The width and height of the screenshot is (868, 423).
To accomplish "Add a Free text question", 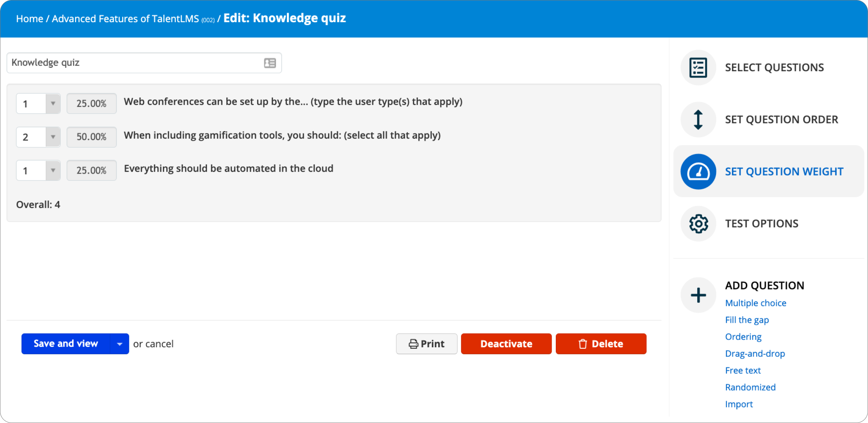I will pyautogui.click(x=743, y=371).
